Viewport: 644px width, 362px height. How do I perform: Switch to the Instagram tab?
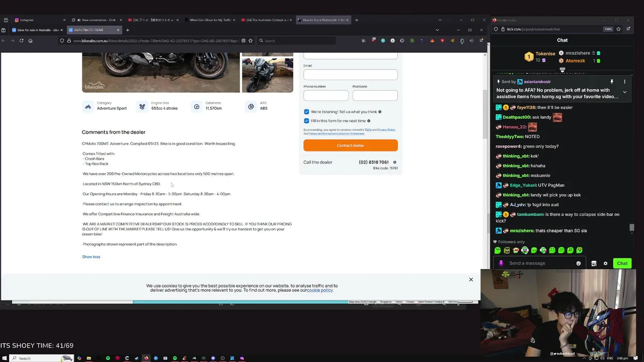40,20
